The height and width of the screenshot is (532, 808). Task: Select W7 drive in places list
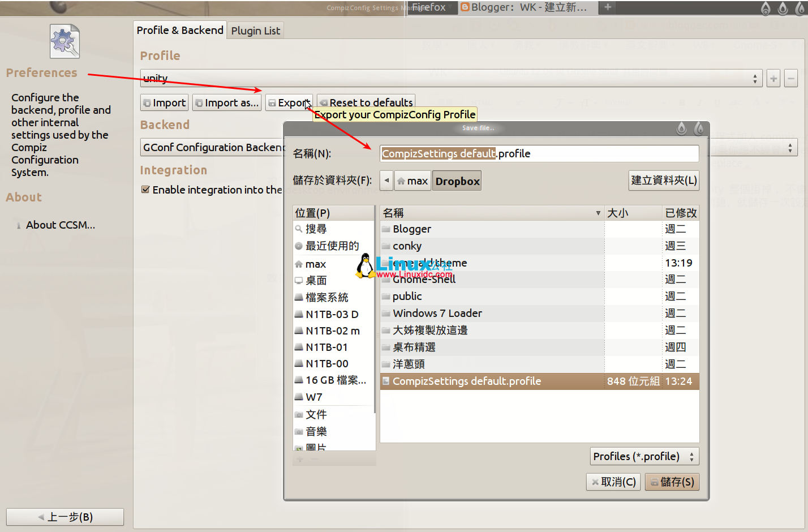[334, 397]
